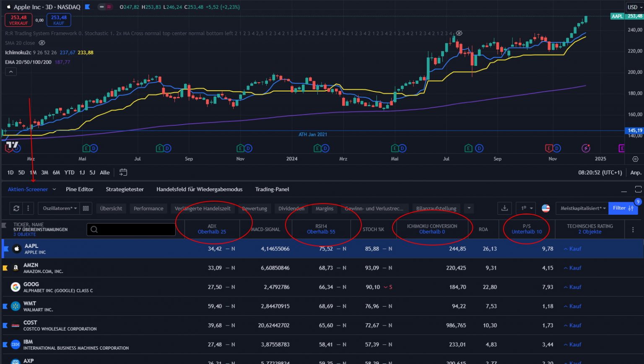Open the Trading-Panel tab
Viewport: 644px width, 364px height.
coord(272,189)
